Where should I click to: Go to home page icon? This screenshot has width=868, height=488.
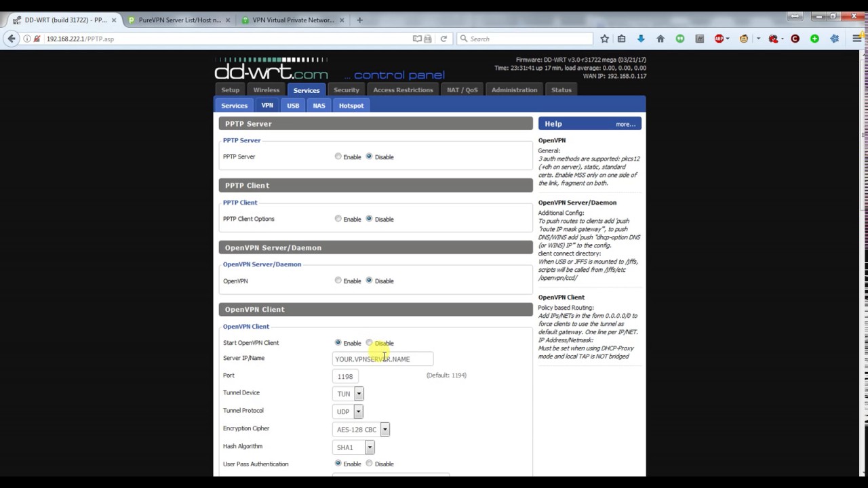point(660,39)
